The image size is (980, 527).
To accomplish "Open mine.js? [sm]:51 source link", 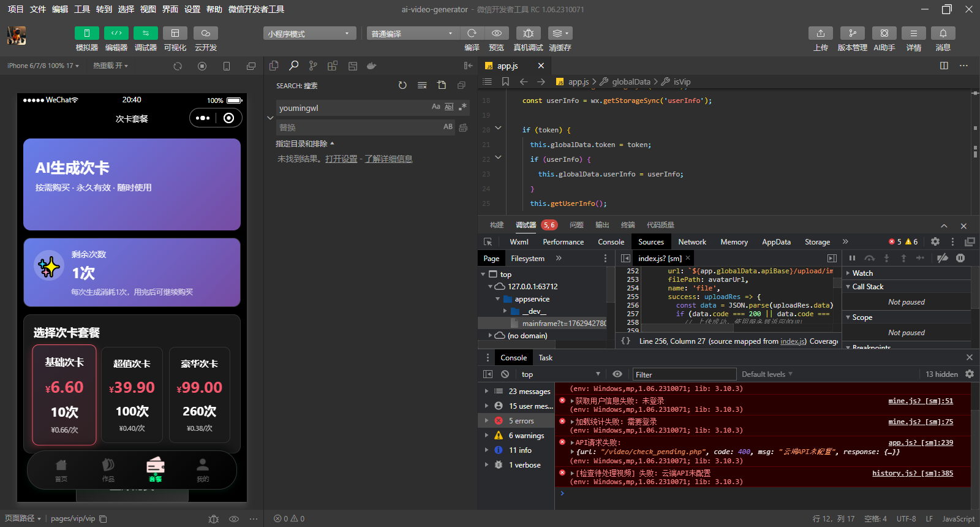I will pos(920,401).
